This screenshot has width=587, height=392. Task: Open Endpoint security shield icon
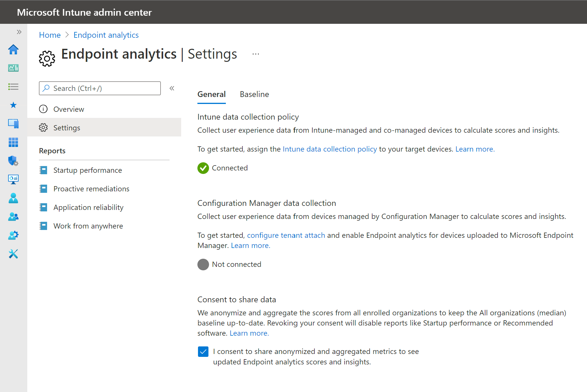coord(13,161)
